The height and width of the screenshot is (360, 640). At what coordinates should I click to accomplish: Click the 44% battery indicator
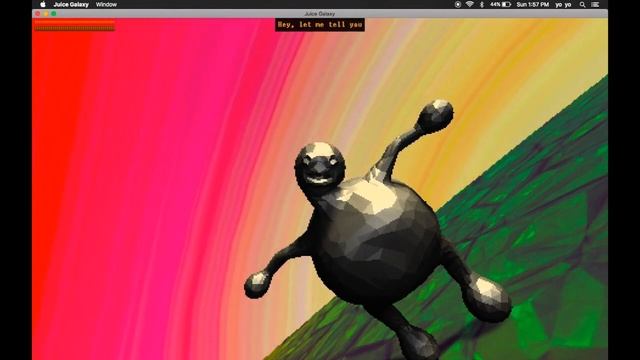coord(500,4)
